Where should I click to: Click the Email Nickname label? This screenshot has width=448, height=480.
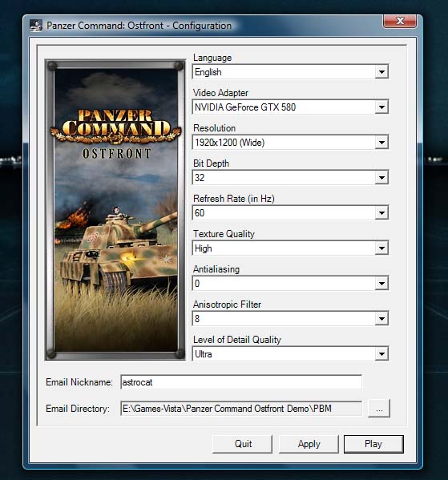pos(79,382)
